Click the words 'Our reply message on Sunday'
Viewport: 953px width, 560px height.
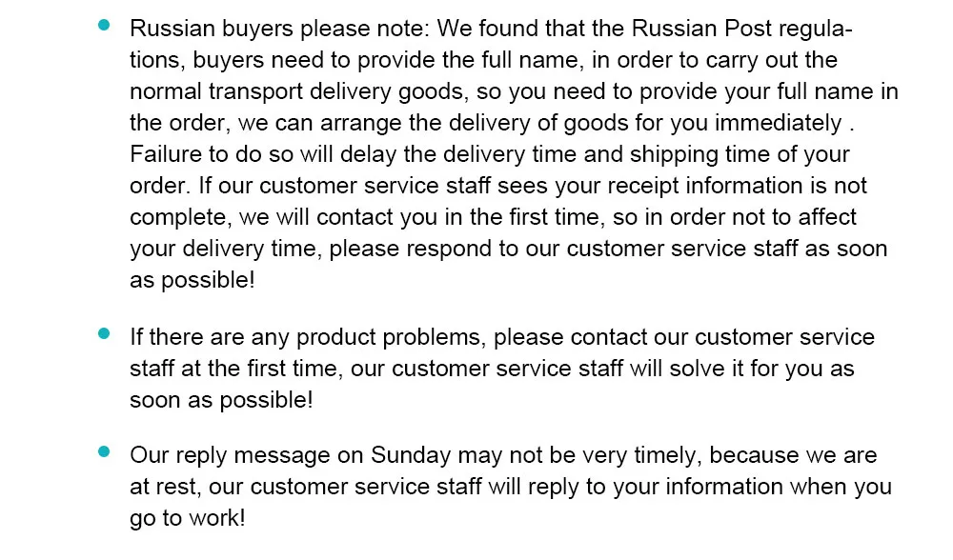tap(291, 455)
